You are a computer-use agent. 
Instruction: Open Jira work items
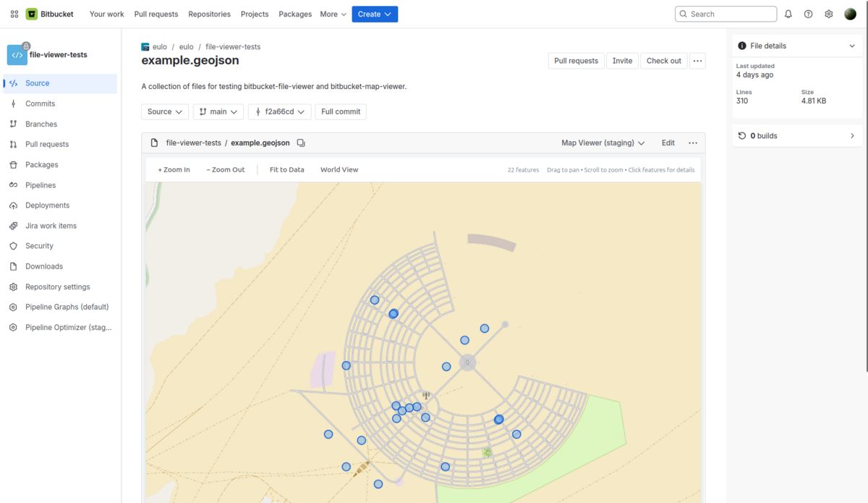(49, 225)
